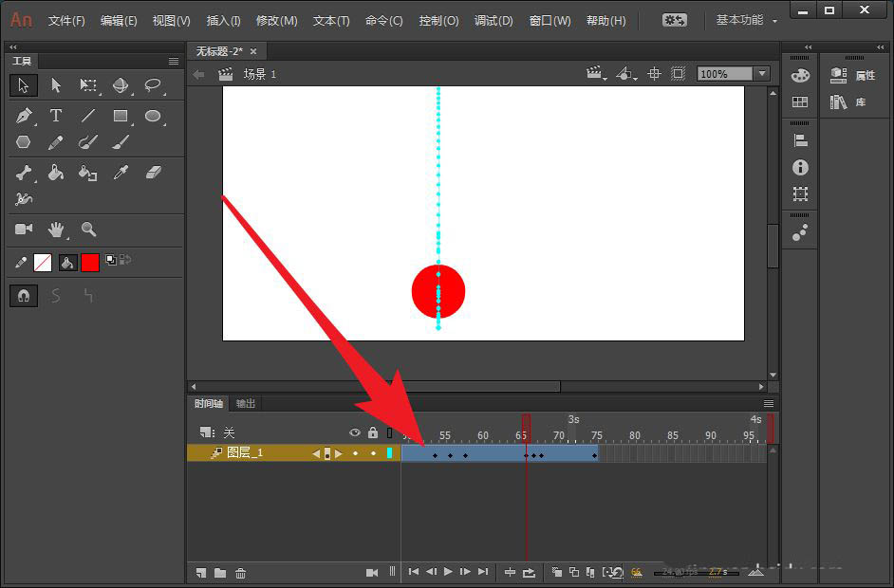The width and height of the screenshot is (894, 588).
Task: Toggle Snap to Objects magnet option
Action: coord(24,296)
